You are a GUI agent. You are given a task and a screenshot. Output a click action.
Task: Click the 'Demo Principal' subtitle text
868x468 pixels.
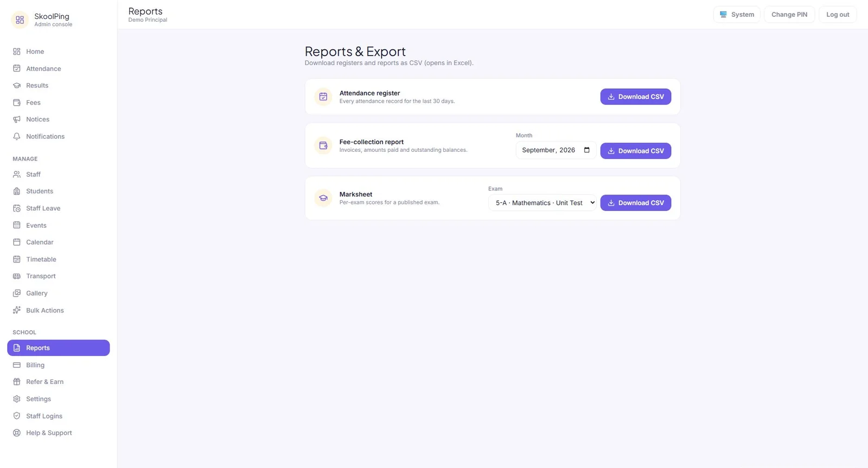148,20
